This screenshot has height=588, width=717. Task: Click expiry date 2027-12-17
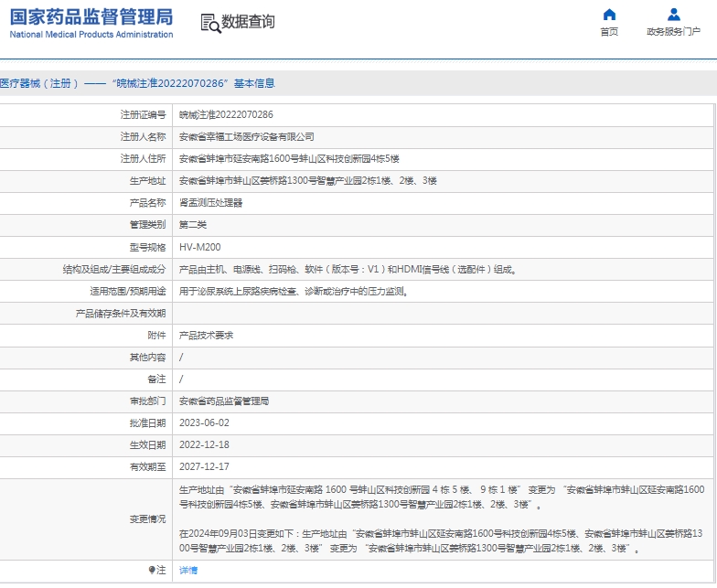(204, 466)
